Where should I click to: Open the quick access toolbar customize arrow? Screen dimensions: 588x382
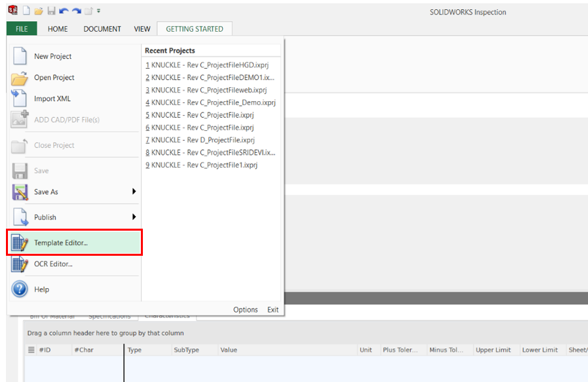pyautogui.click(x=99, y=11)
